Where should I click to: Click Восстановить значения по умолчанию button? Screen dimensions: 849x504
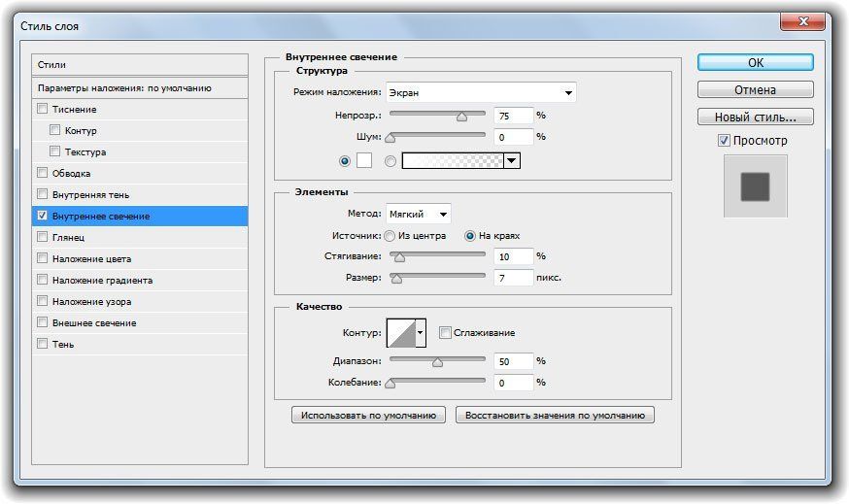(x=555, y=416)
